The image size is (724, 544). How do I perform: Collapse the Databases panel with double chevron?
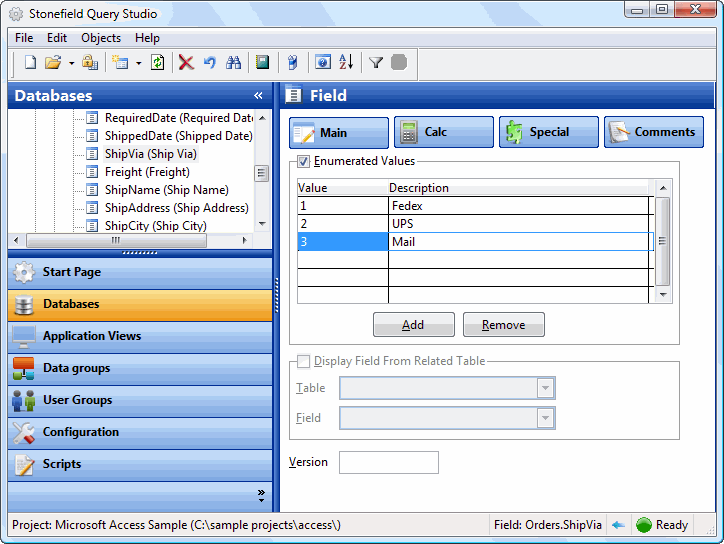pos(258,96)
